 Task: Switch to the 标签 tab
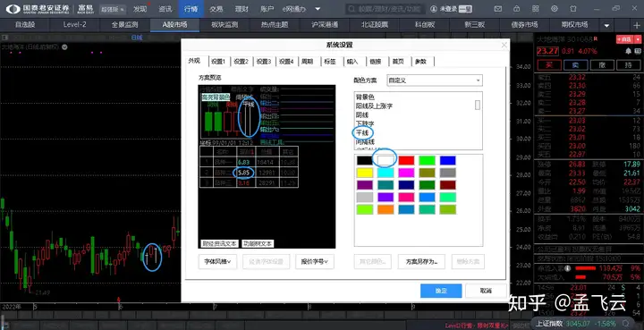(330, 62)
